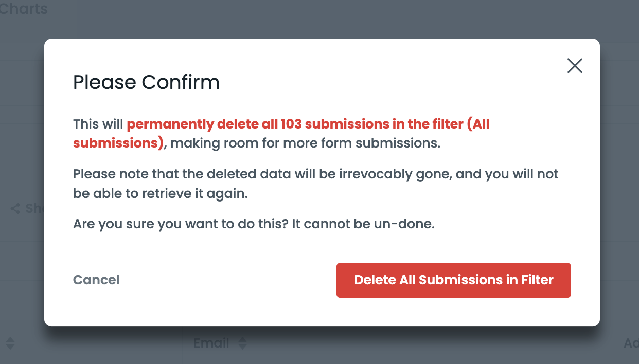Screen dimensions: 639x364
Task: Click the Please Confirm dialog heading
Action: point(146,82)
